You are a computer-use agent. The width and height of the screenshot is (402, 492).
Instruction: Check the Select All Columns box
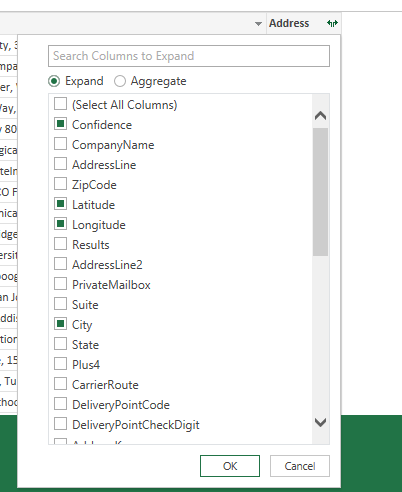(x=60, y=104)
